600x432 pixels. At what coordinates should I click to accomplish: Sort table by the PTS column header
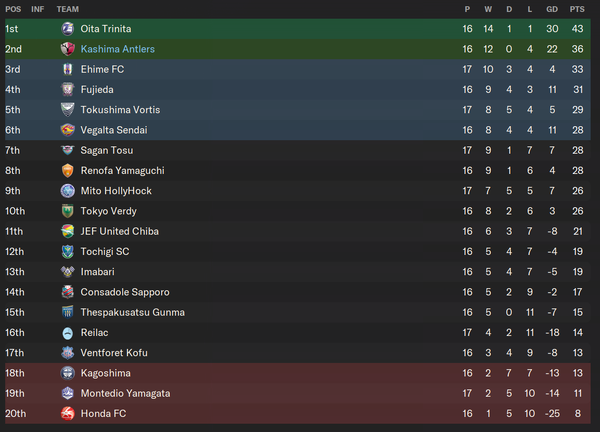(x=577, y=9)
